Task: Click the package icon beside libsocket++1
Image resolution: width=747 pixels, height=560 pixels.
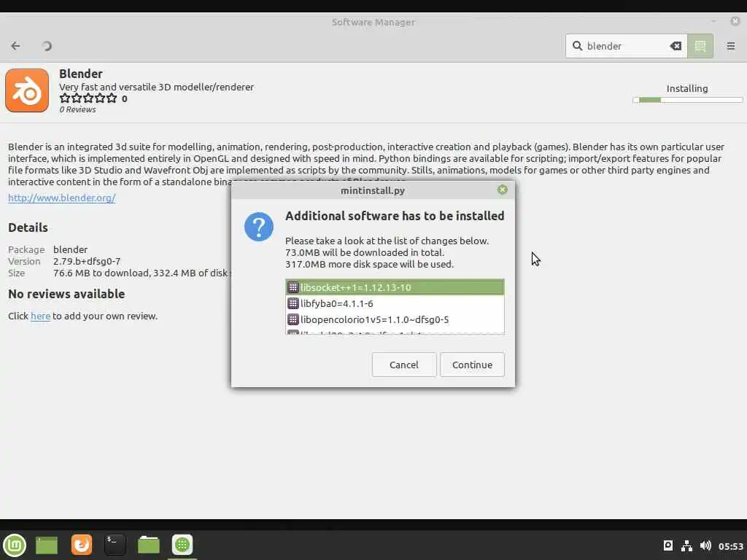Action: coord(293,287)
